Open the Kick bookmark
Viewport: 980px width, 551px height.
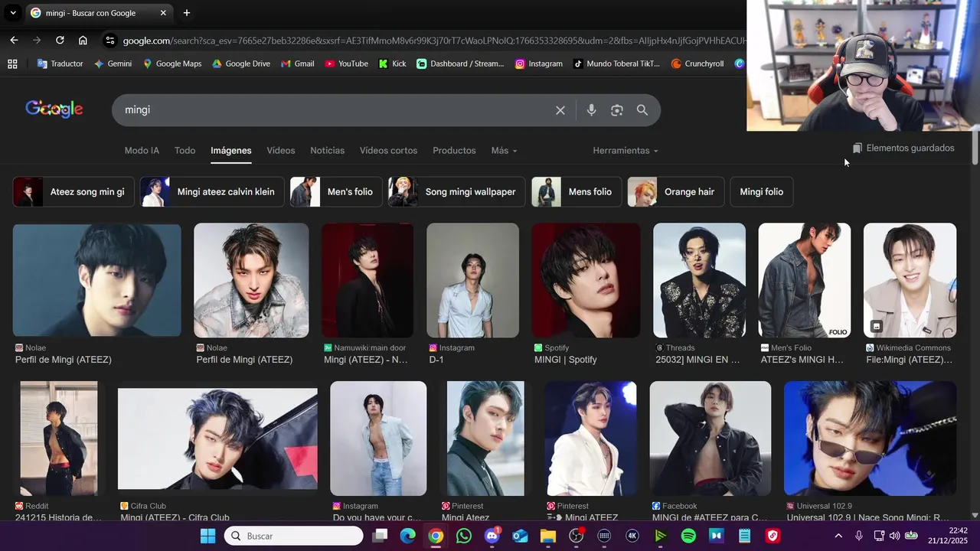pos(392,64)
